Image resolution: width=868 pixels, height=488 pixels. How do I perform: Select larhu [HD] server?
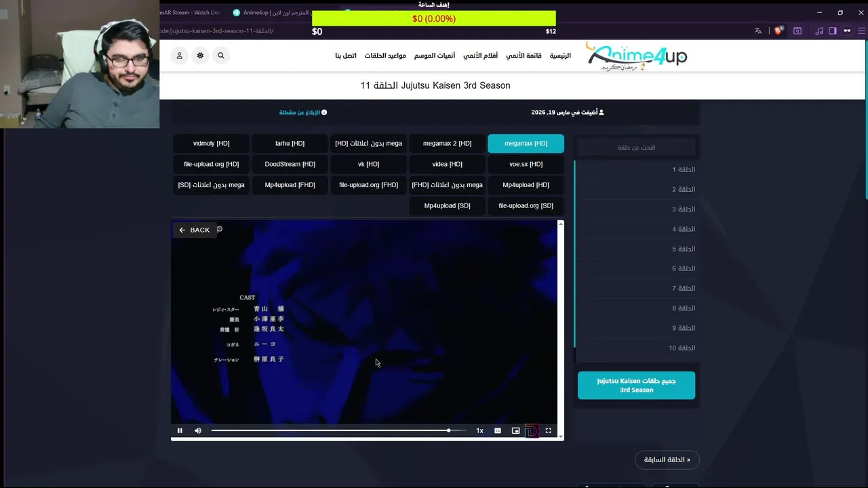point(290,144)
